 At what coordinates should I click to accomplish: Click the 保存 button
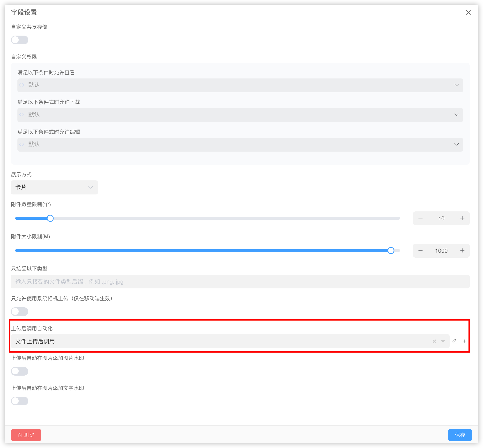tap(460, 435)
